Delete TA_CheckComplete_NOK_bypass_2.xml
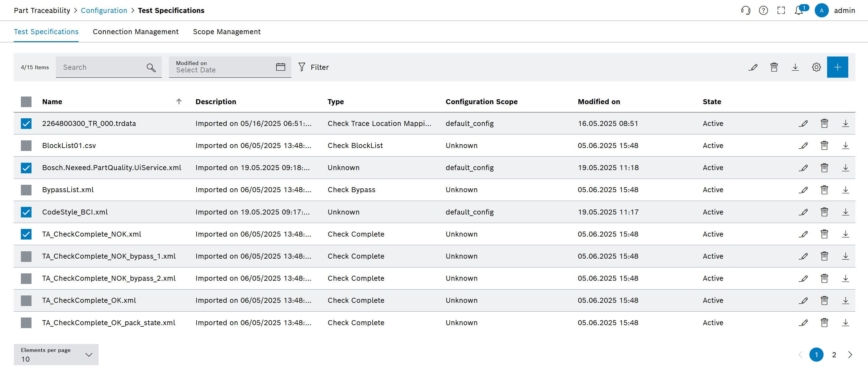The width and height of the screenshot is (868, 369). (824, 278)
